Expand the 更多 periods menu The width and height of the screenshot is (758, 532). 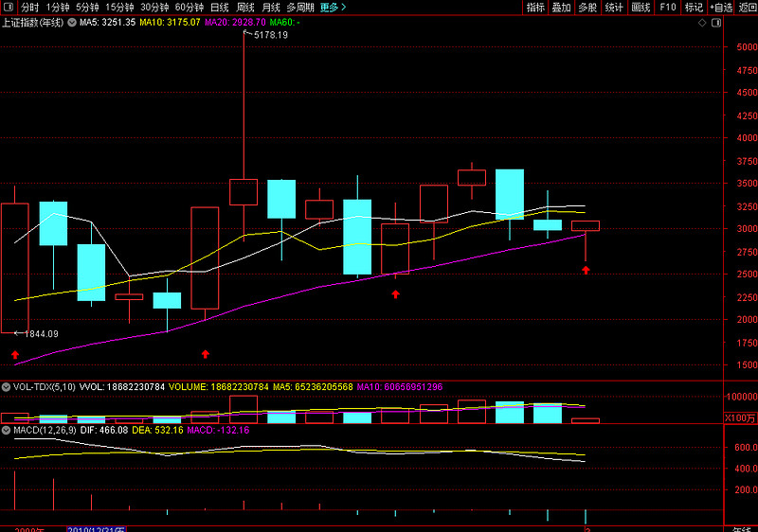pos(334,8)
